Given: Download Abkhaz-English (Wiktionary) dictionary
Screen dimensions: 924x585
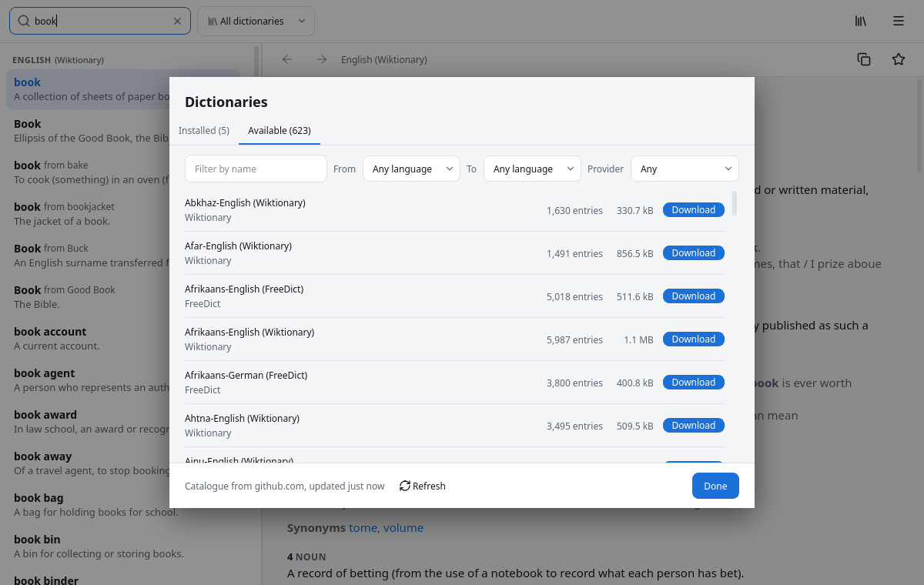Looking at the screenshot, I should tap(694, 210).
